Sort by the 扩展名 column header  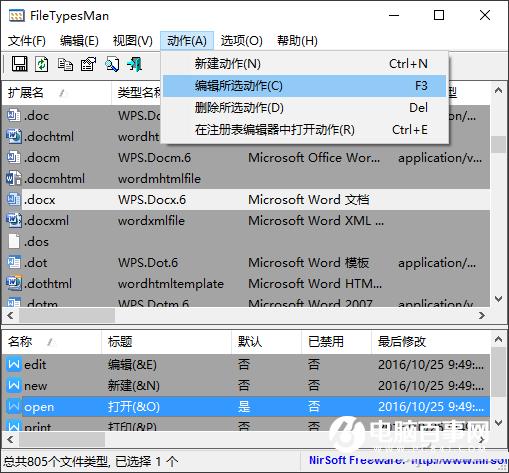click(x=57, y=92)
